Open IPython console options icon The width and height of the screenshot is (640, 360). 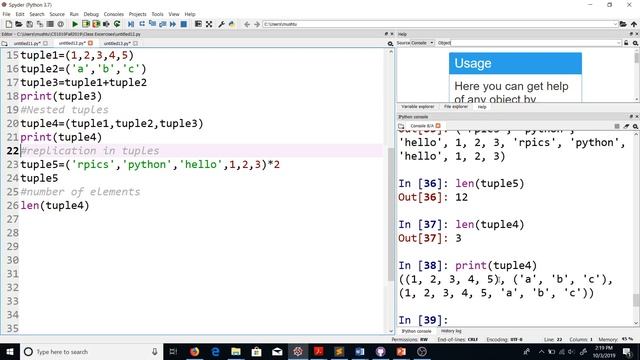pyautogui.click(x=635, y=126)
